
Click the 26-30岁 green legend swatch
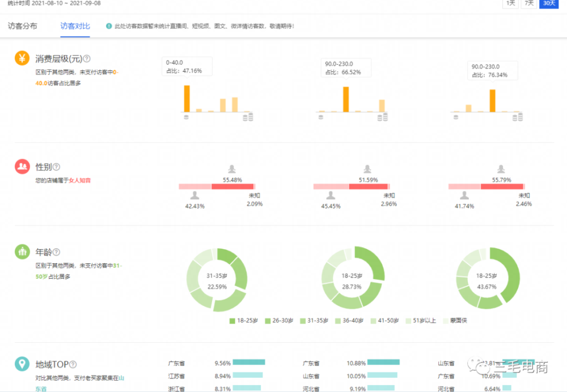(x=268, y=321)
